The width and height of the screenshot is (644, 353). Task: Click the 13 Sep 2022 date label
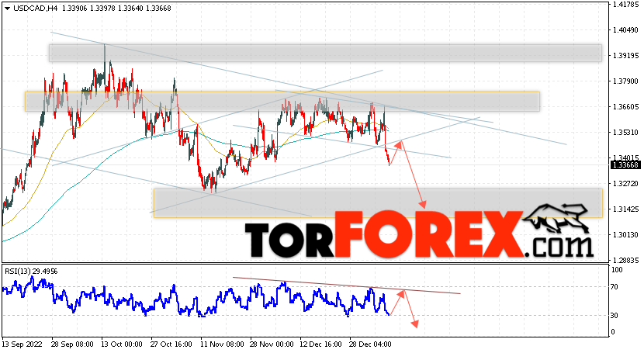coord(23,344)
